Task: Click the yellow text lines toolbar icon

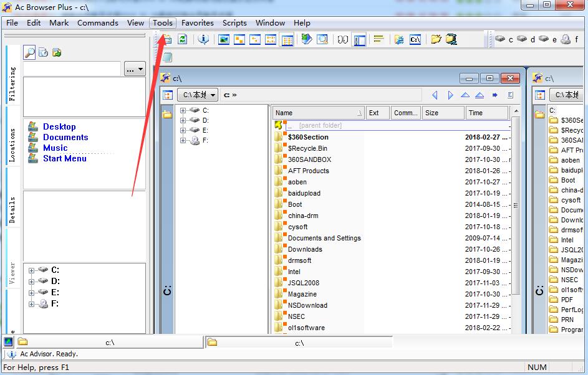Action: tap(378, 39)
